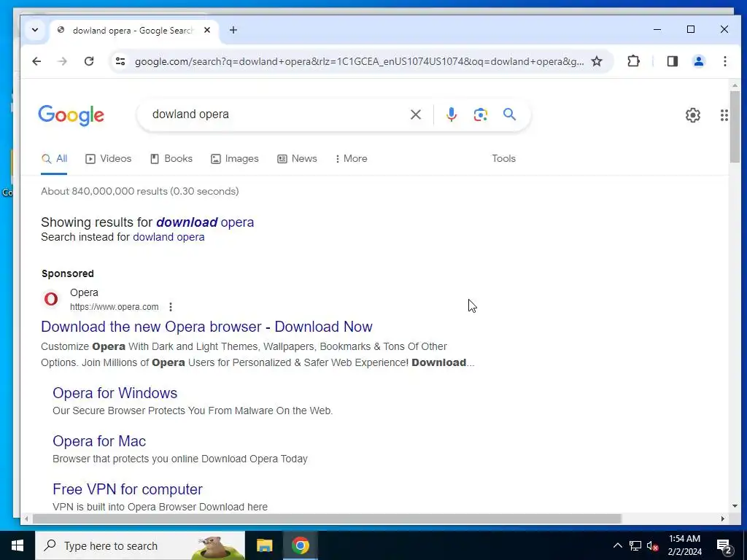The height and width of the screenshot is (560, 747).
Task: Open the 'Opera for Mac' link
Action: [99, 441]
